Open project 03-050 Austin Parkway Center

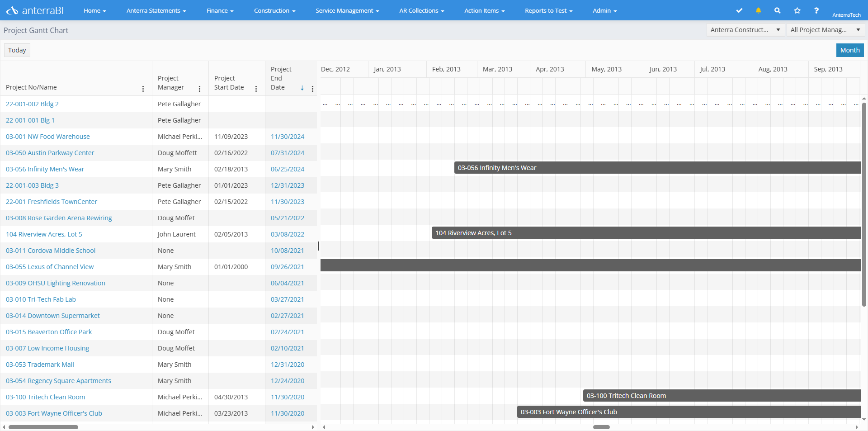pyautogui.click(x=50, y=153)
